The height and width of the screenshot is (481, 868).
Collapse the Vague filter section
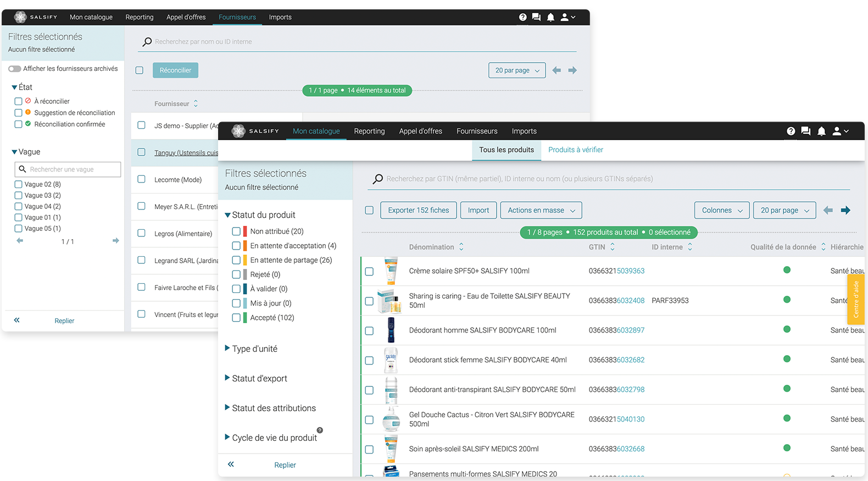(14, 152)
